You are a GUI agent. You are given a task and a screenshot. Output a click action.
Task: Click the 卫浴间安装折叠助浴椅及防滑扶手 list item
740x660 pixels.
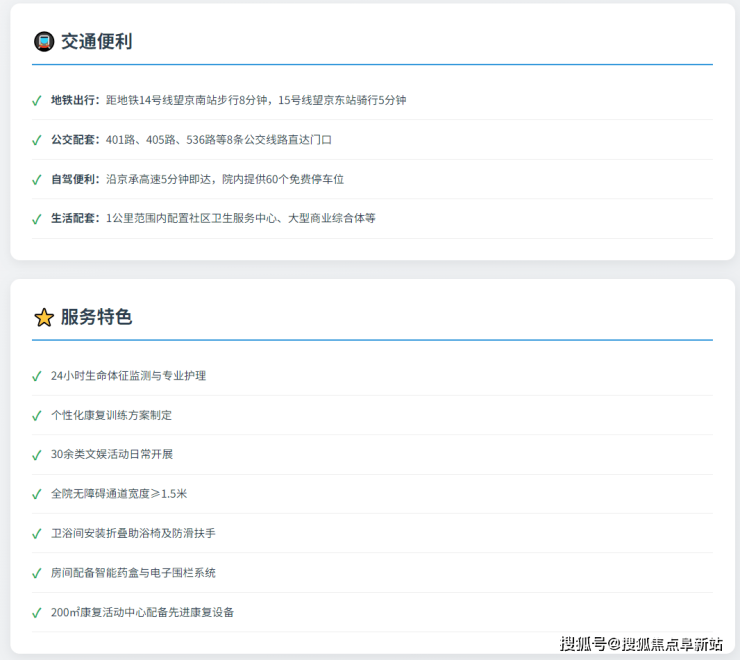[133, 534]
